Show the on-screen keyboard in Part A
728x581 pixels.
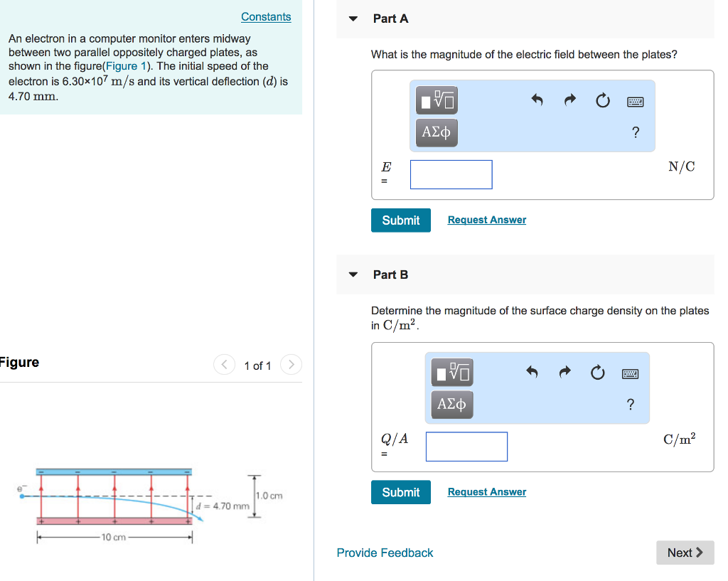pyautogui.click(x=635, y=101)
